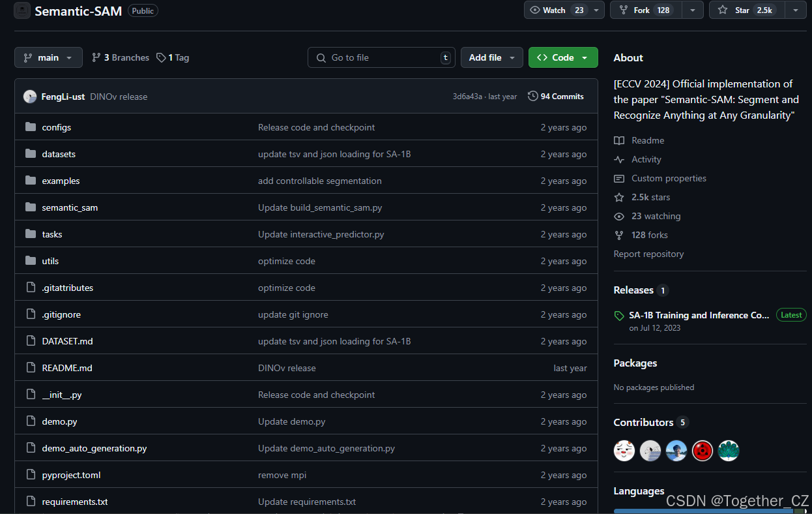Focus the Go to file search field
Screen dimensions: 812x514
click(381, 57)
